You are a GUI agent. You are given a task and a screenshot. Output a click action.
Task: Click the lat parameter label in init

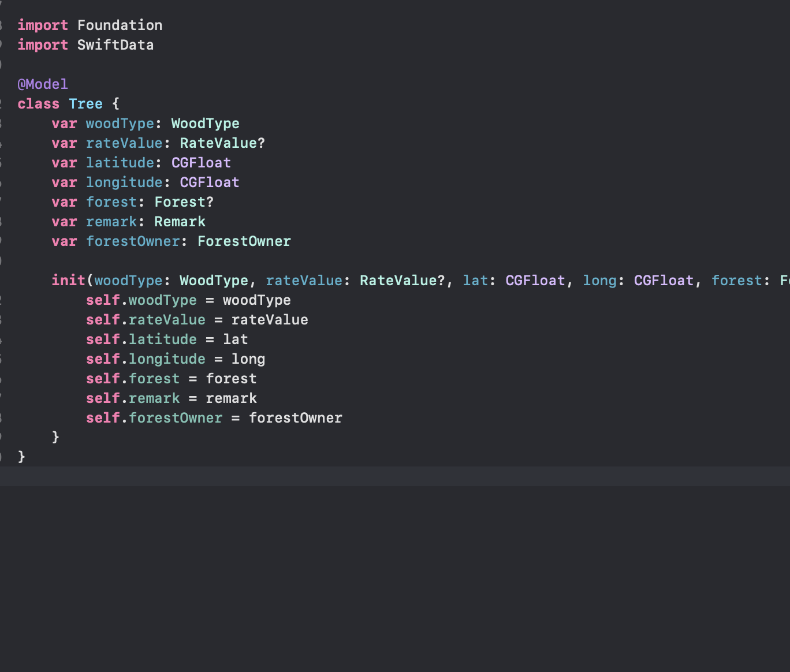click(x=475, y=281)
